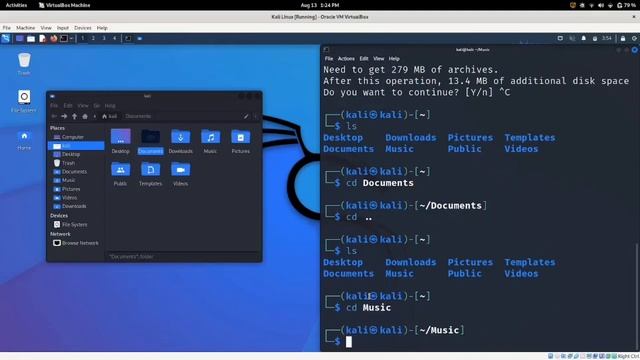
Task: Click notification bell in Kali panel
Action: click(583, 38)
